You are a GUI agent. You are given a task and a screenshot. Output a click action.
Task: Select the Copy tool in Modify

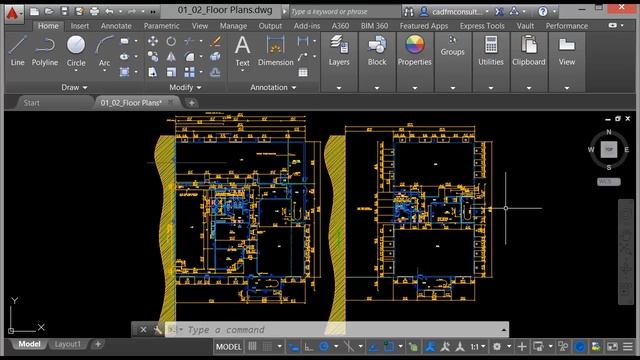pyautogui.click(x=153, y=56)
